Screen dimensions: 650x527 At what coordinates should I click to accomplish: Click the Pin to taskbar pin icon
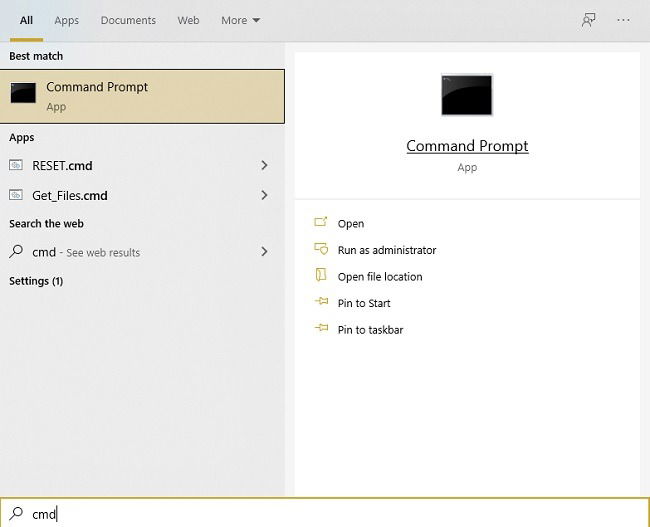[x=321, y=328]
